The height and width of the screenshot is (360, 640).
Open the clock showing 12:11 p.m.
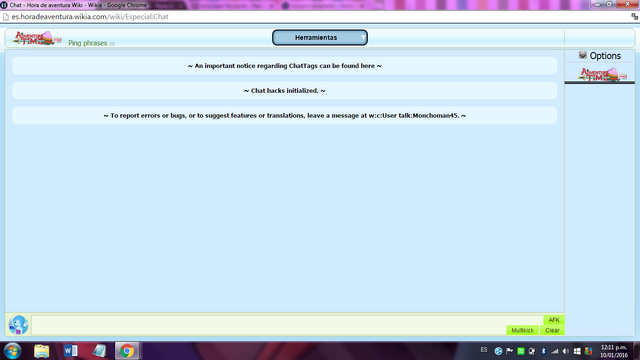click(614, 351)
